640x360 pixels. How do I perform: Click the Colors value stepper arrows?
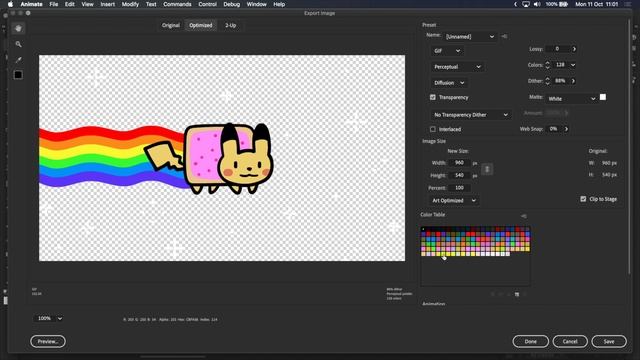tap(547, 65)
